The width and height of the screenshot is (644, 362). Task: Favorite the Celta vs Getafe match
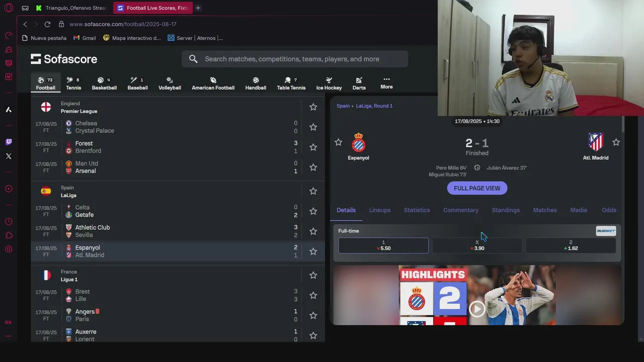coord(313,211)
